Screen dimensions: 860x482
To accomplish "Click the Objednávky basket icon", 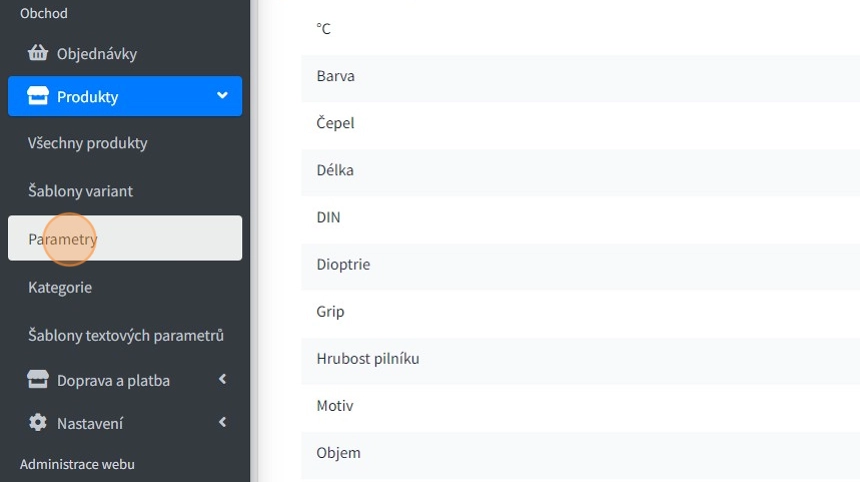I will click(38, 53).
